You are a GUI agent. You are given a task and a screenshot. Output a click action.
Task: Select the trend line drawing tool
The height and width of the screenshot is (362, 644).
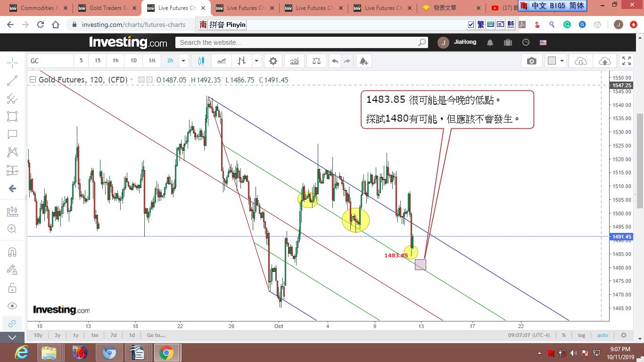tap(12, 81)
